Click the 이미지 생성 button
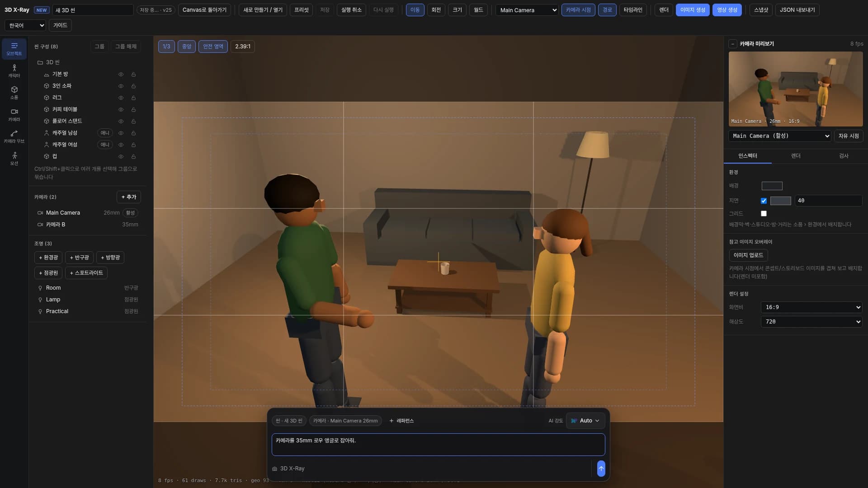868x488 pixels. [693, 10]
